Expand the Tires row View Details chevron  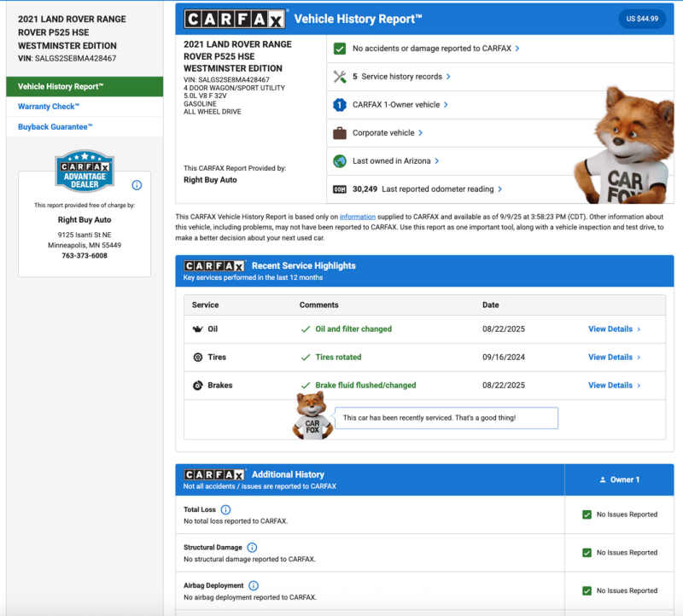(x=639, y=357)
